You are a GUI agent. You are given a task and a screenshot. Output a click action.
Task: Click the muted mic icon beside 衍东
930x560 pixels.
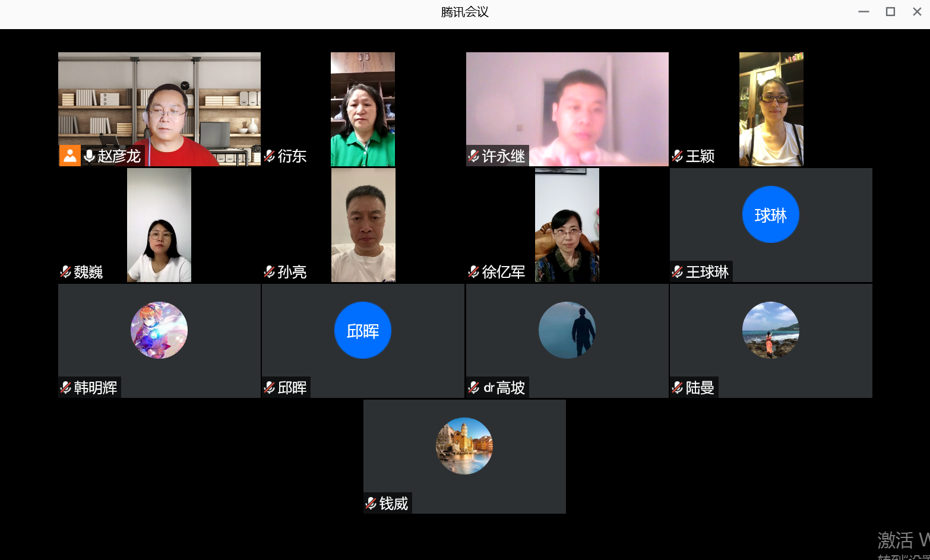[x=270, y=156]
